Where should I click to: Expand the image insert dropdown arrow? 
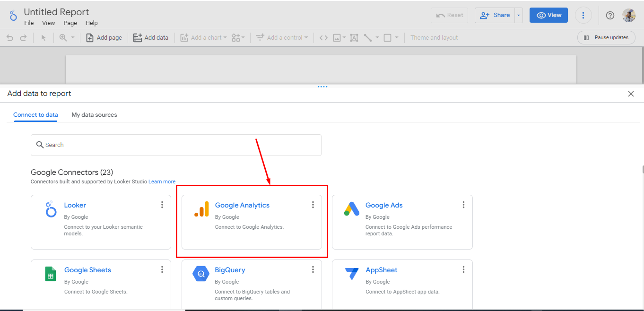click(x=344, y=38)
